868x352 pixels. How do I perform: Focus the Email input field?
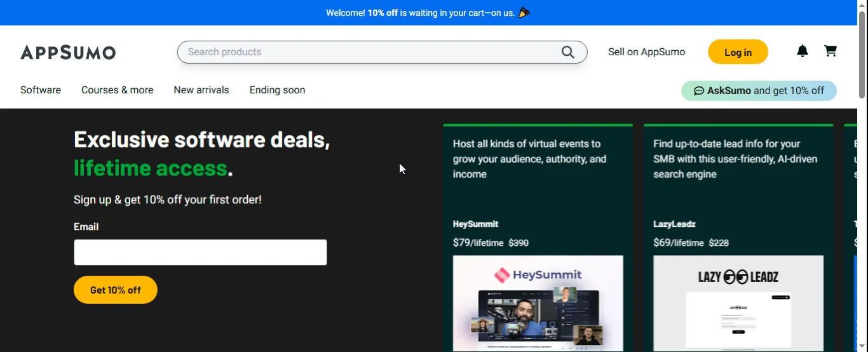tap(200, 252)
